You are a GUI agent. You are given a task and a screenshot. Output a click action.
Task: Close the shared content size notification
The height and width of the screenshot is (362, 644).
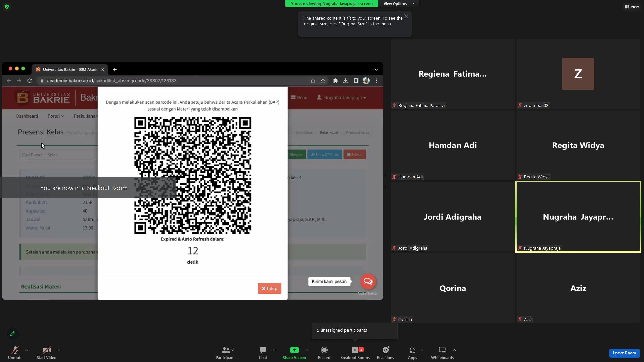click(x=406, y=16)
